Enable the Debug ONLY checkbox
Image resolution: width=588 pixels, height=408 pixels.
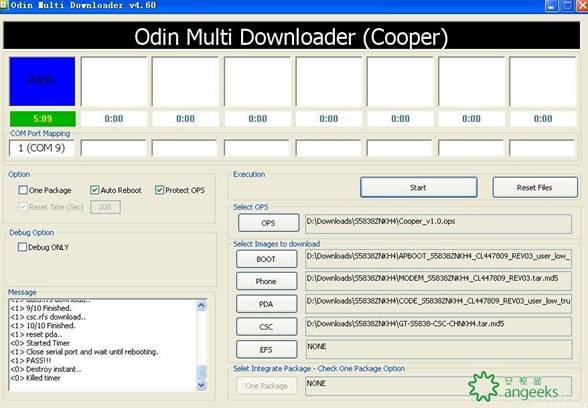click(22, 247)
